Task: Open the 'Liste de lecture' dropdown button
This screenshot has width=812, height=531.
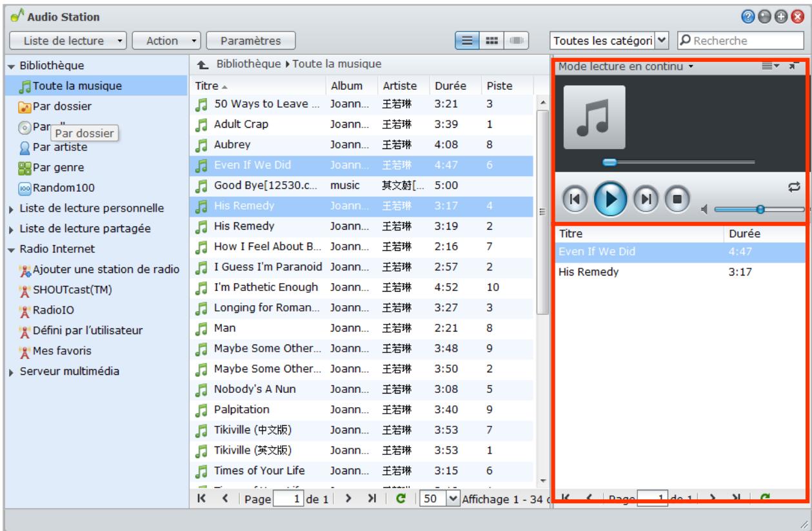Action: point(68,41)
